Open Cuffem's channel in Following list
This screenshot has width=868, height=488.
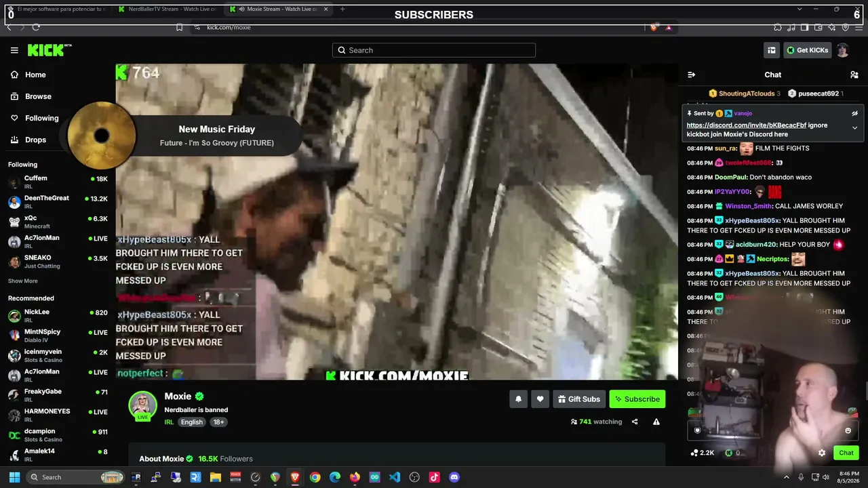click(x=58, y=182)
